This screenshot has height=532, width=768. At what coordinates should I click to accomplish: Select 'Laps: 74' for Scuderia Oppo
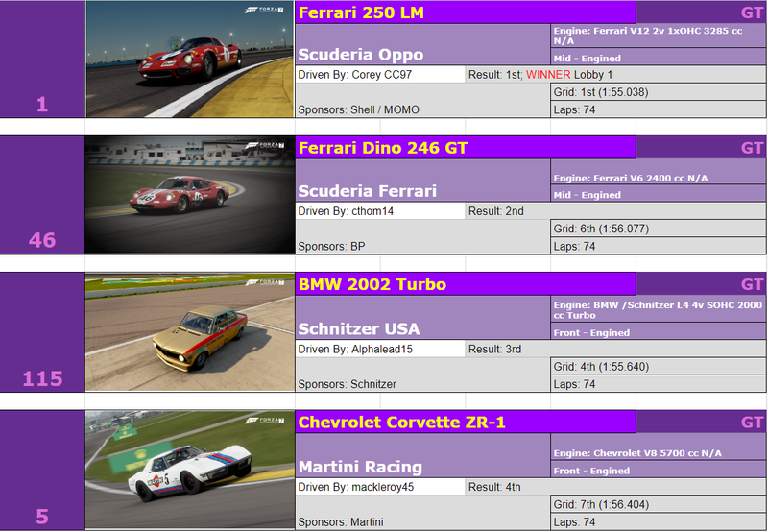click(659, 109)
